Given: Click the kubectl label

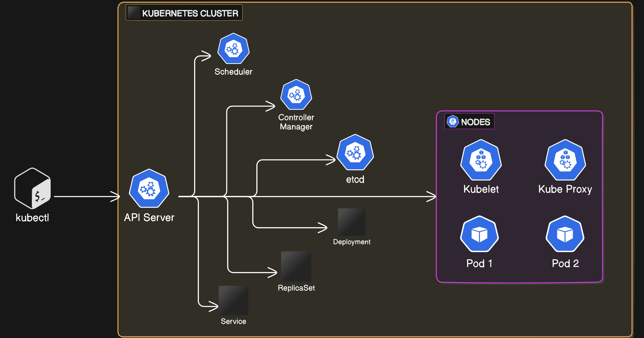Looking at the screenshot, I should click(32, 218).
